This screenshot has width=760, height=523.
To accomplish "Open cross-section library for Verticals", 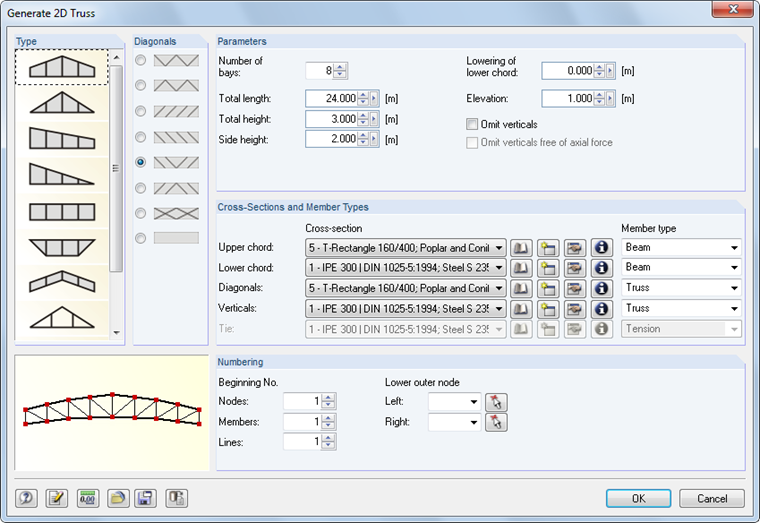I will point(521,309).
